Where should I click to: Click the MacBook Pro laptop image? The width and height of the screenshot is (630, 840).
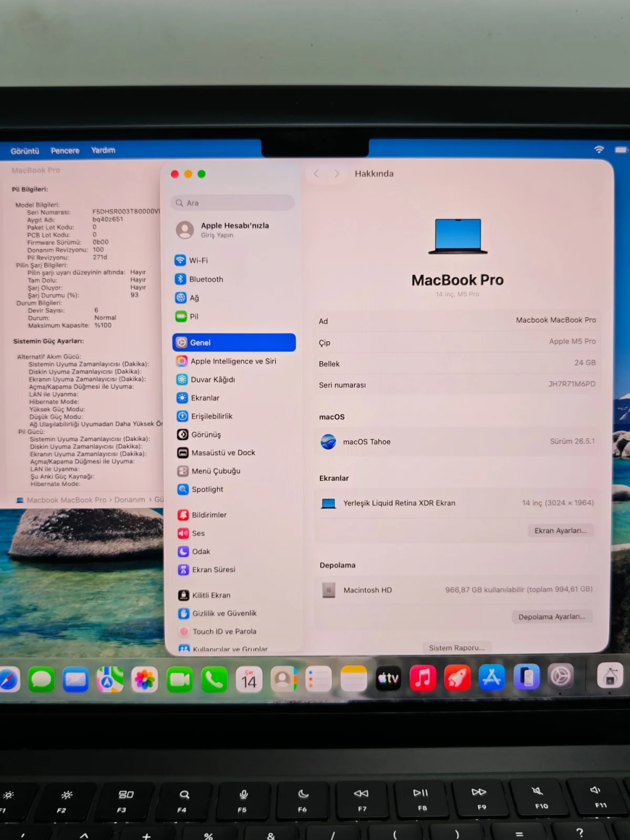(458, 237)
